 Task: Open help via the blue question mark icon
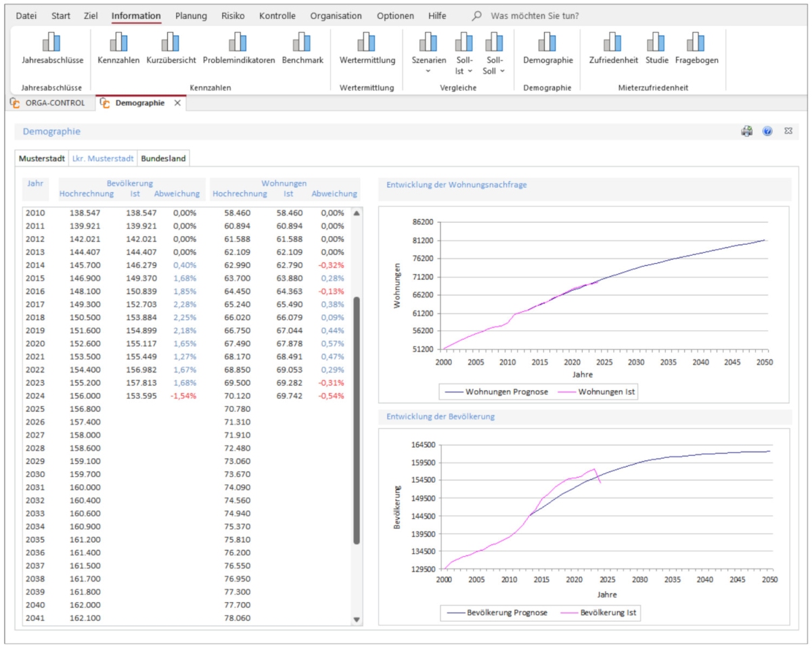tap(767, 131)
